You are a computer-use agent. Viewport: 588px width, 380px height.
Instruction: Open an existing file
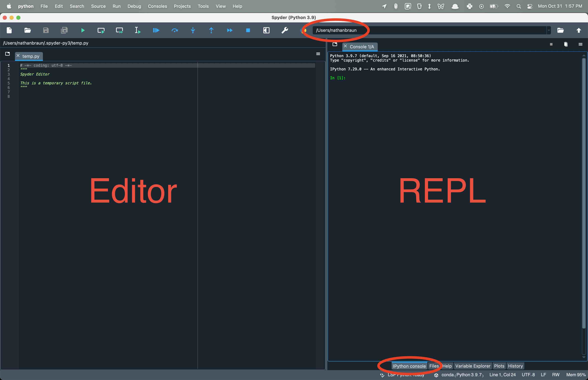tap(27, 30)
